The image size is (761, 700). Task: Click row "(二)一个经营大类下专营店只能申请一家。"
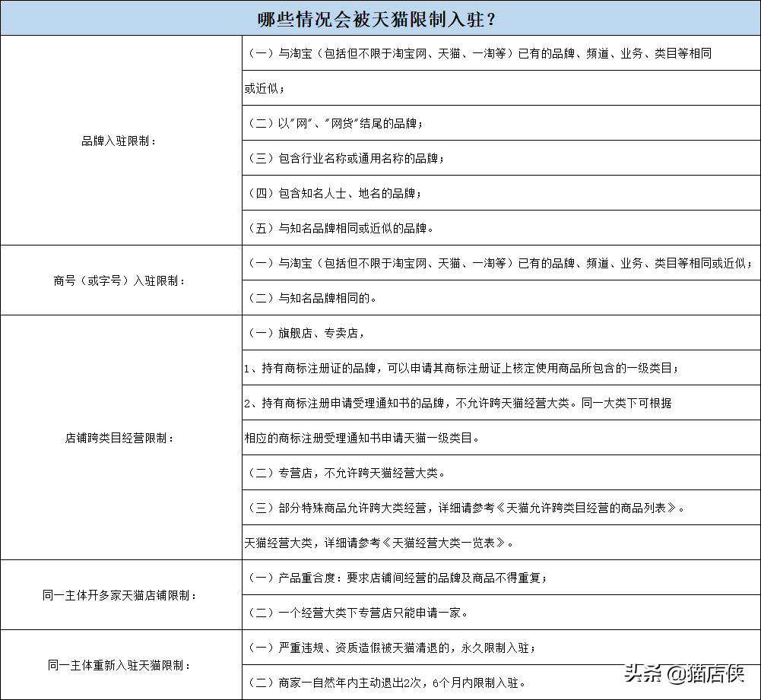(x=501, y=612)
